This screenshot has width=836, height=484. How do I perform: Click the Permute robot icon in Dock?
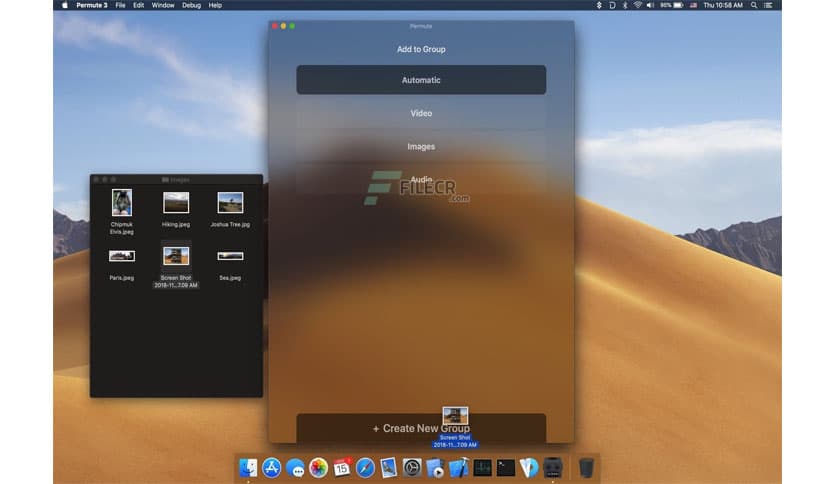(553, 468)
